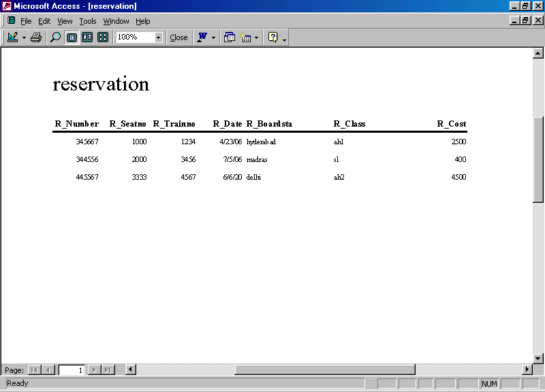Open the Edit menu
This screenshot has width=545, height=392.
44,21
